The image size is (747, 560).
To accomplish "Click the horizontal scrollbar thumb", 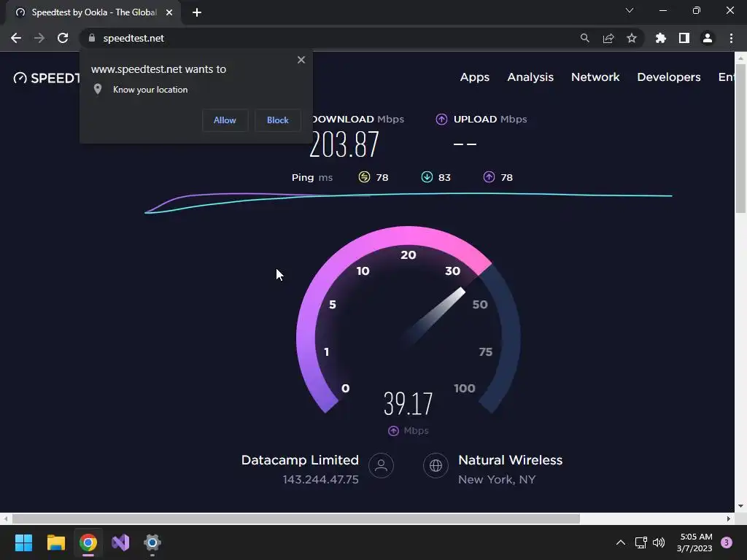I will click(x=296, y=518).
